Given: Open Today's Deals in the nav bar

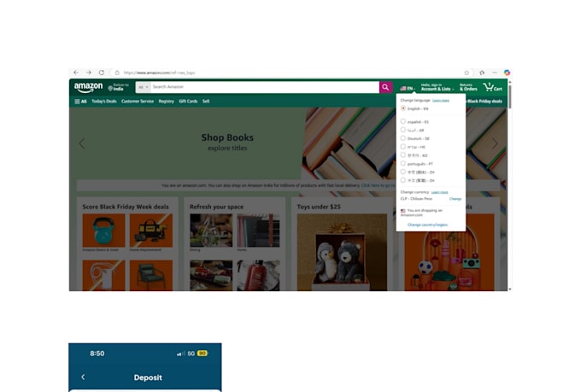Looking at the screenshot, I should (x=104, y=101).
